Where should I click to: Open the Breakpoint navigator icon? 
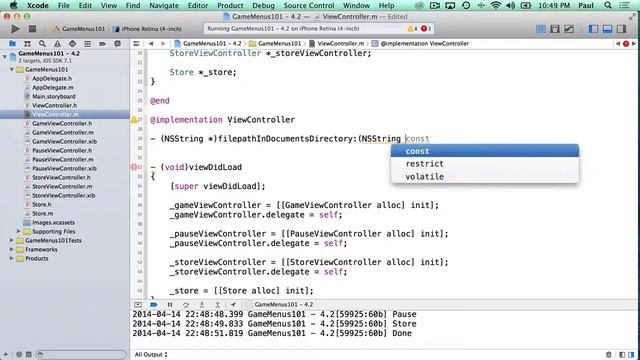(102, 44)
